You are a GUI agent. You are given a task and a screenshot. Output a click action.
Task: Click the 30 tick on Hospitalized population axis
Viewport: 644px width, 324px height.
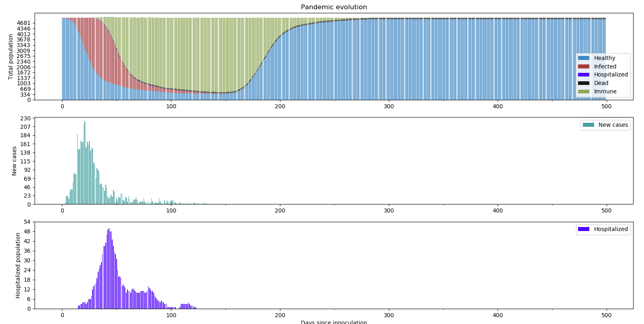(x=27, y=260)
